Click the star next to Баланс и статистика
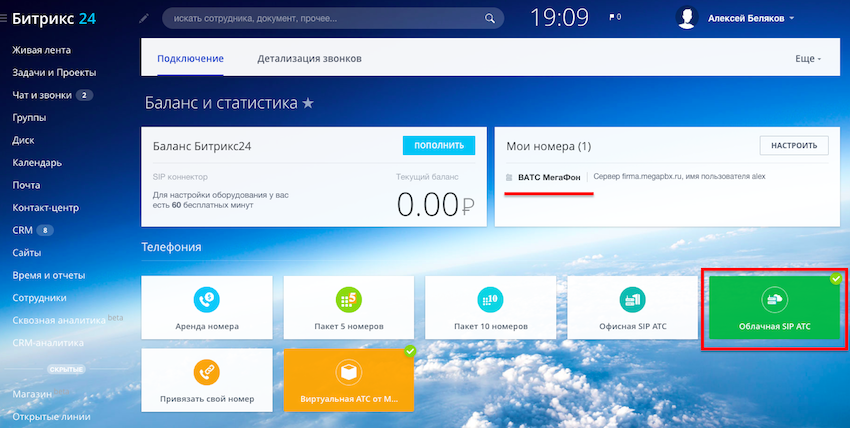This screenshot has height=428, width=850. point(308,103)
